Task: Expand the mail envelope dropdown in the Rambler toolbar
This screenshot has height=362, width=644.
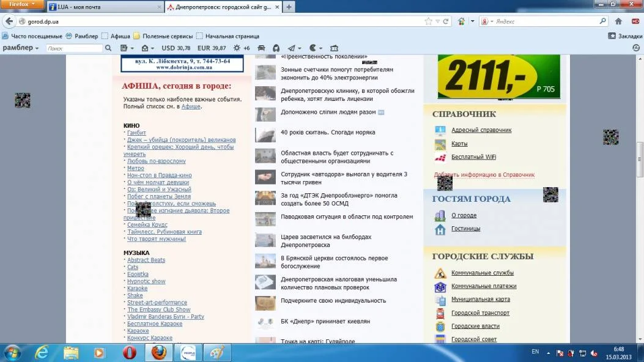Action: coord(148,48)
